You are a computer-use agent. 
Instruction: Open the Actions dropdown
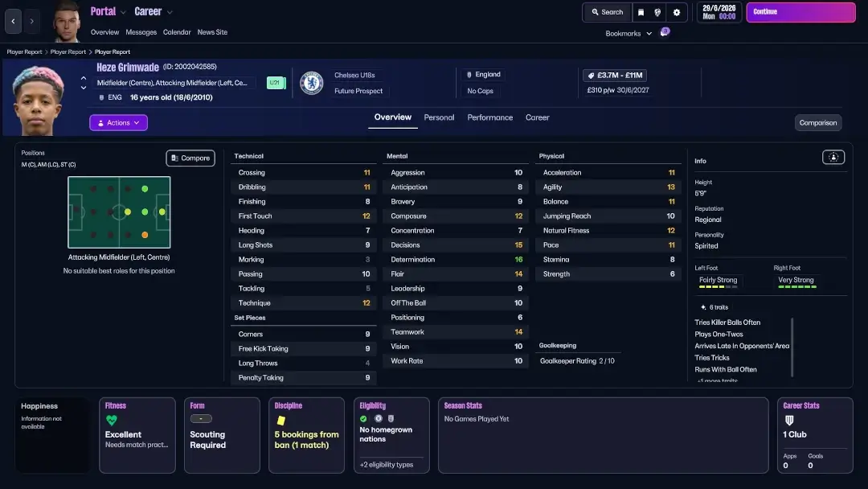(118, 123)
